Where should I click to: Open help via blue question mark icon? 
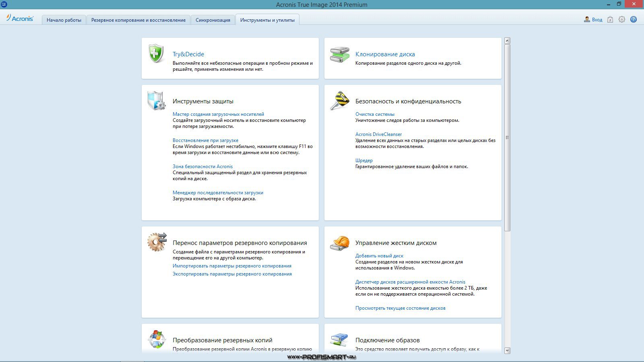(634, 19)
